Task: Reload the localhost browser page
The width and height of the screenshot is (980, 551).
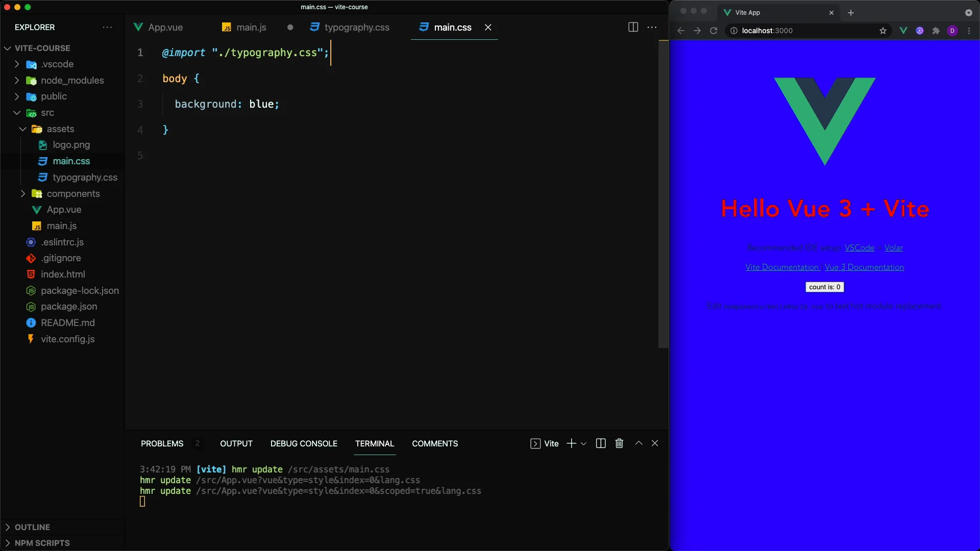Action: [x=714, y=31]
